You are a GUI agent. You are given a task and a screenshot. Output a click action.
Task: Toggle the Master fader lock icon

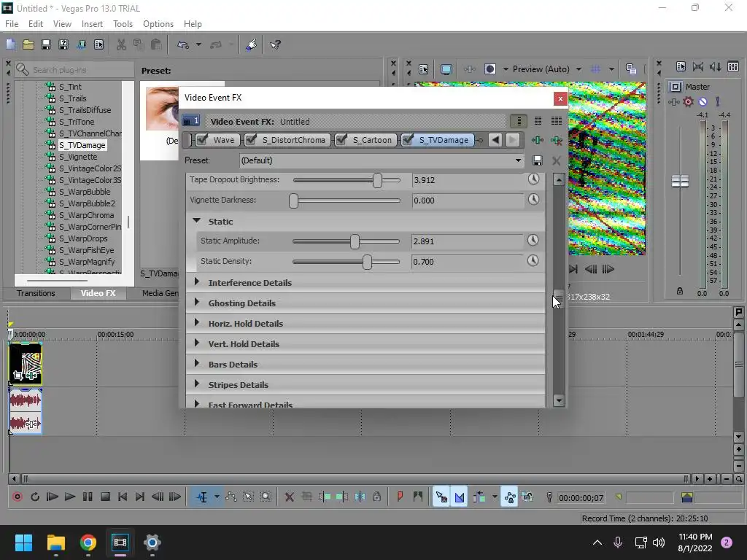coord(680,291)
